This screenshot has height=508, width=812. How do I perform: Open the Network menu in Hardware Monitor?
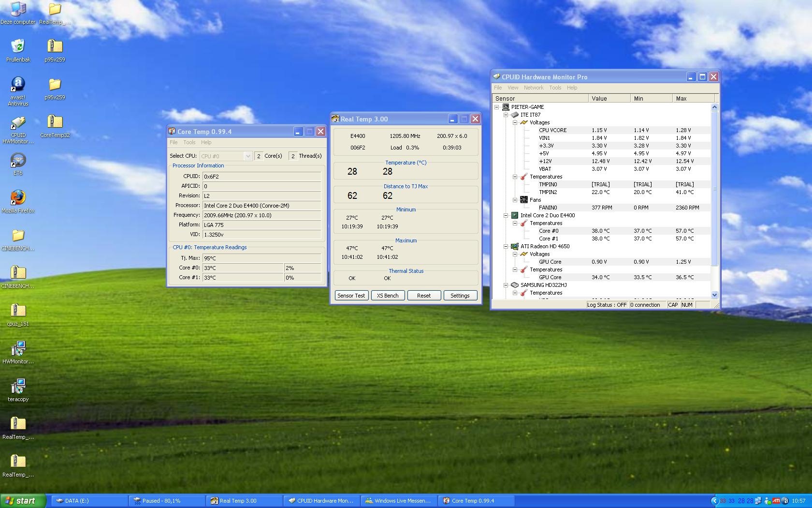[533, 88]
